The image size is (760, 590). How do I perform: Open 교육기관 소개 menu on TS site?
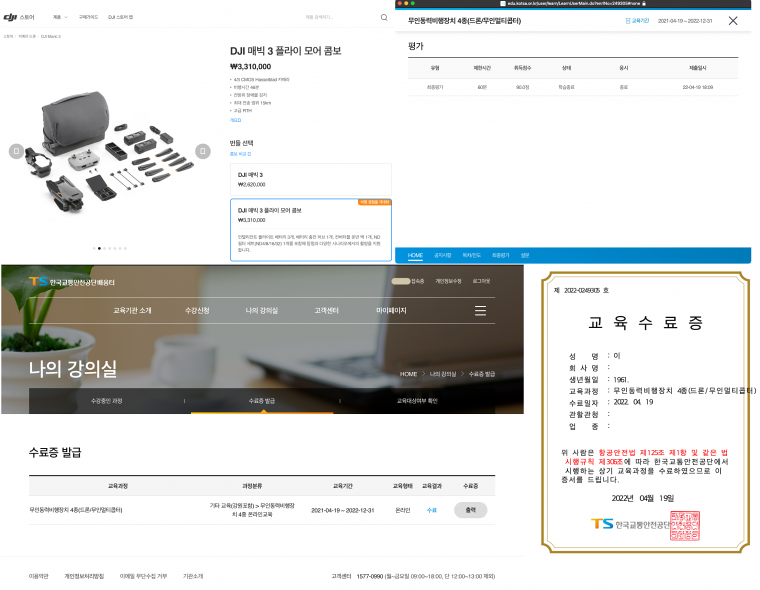[132, 310]
